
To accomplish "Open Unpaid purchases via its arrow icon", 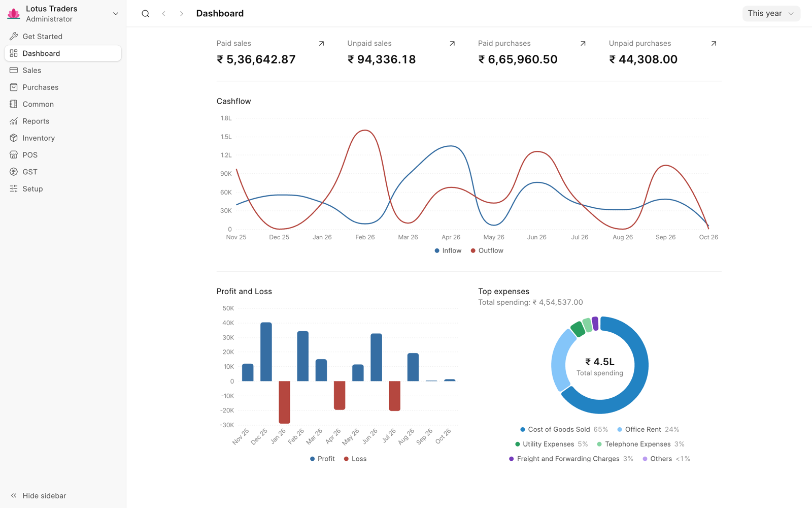I will 714,44.
